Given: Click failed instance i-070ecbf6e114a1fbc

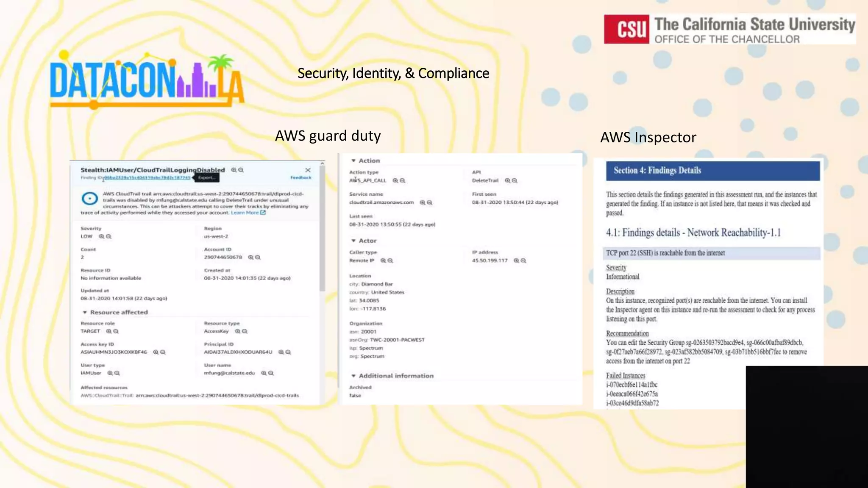Looking at the screenshot, I should [x=632, y=385].
